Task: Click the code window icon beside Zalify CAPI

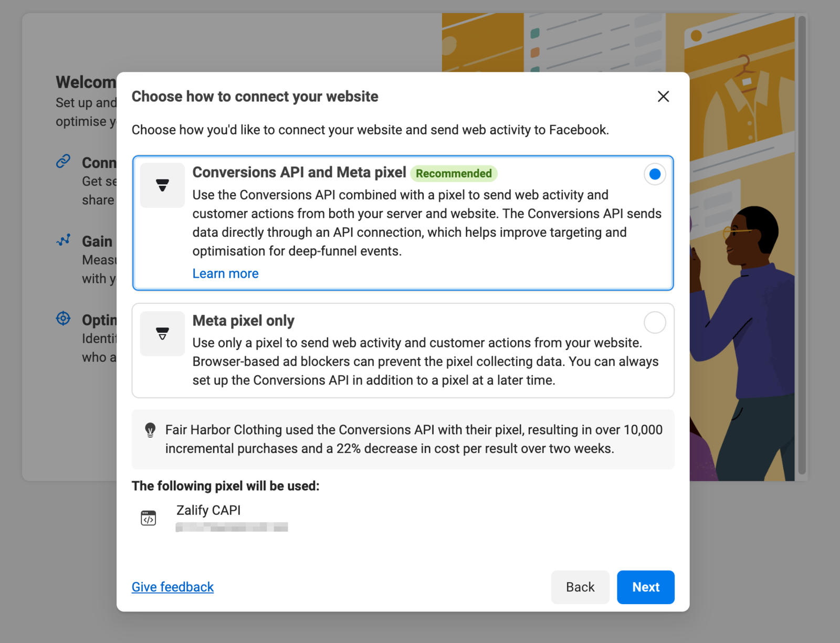Action: pyautogui.click(x=149, y=518)
